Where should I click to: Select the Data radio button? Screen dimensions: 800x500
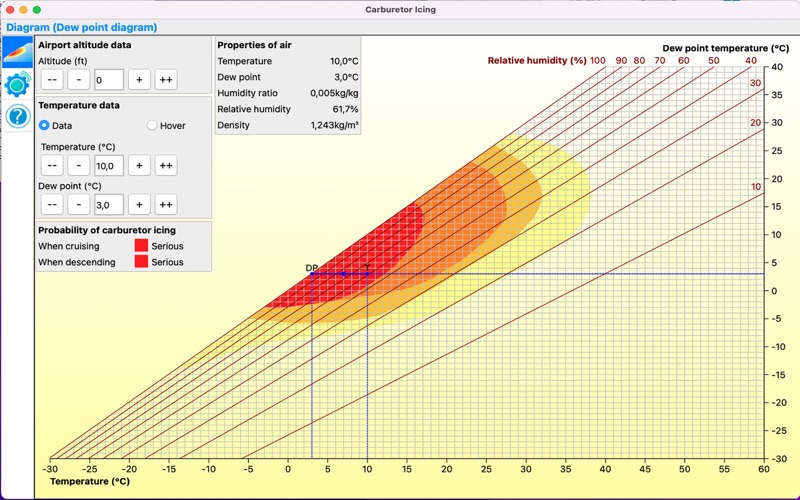(44, 125)
